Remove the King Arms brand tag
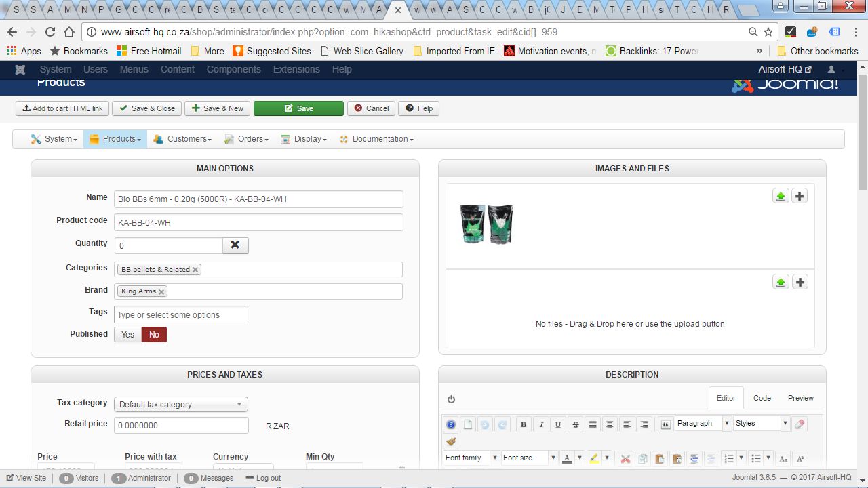 click(161, 291)
